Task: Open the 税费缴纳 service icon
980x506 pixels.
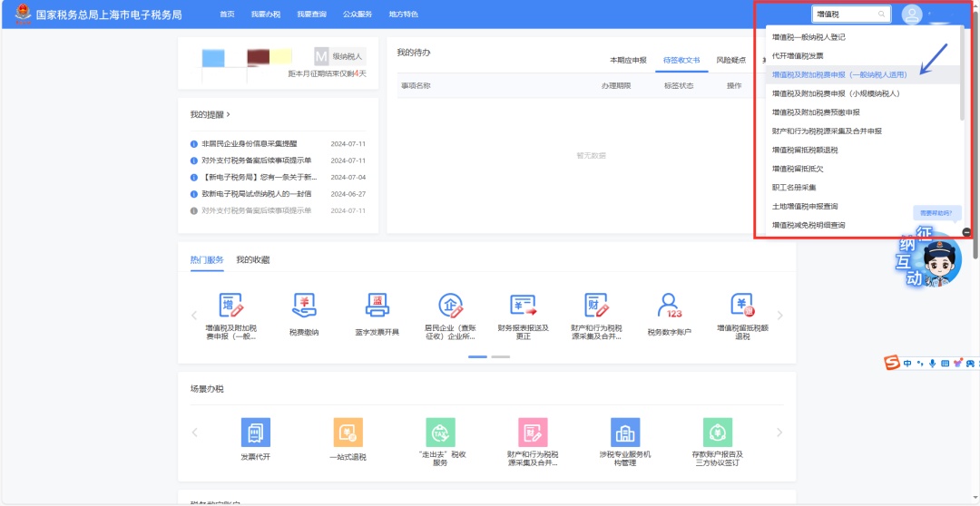Action: tap(304, 304)
